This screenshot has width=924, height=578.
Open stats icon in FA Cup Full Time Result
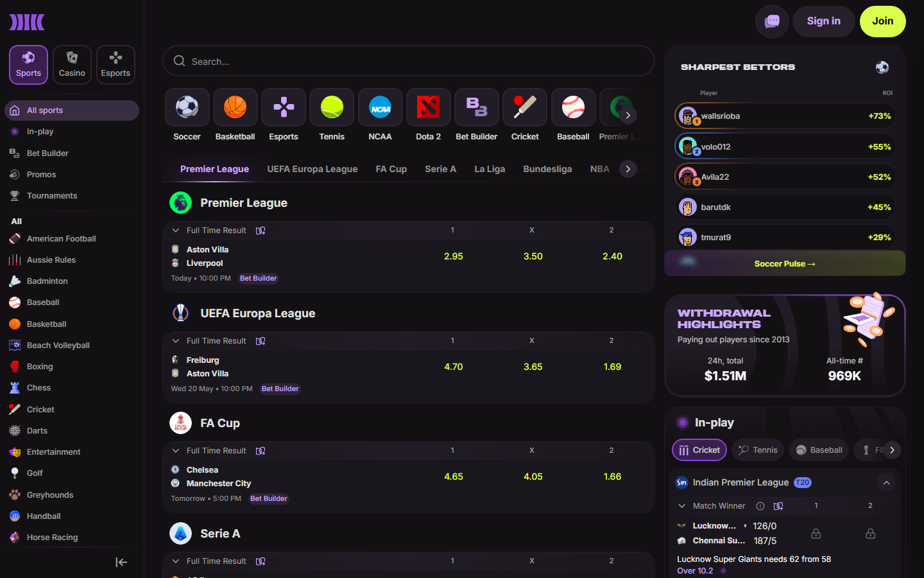pos(261,451)
